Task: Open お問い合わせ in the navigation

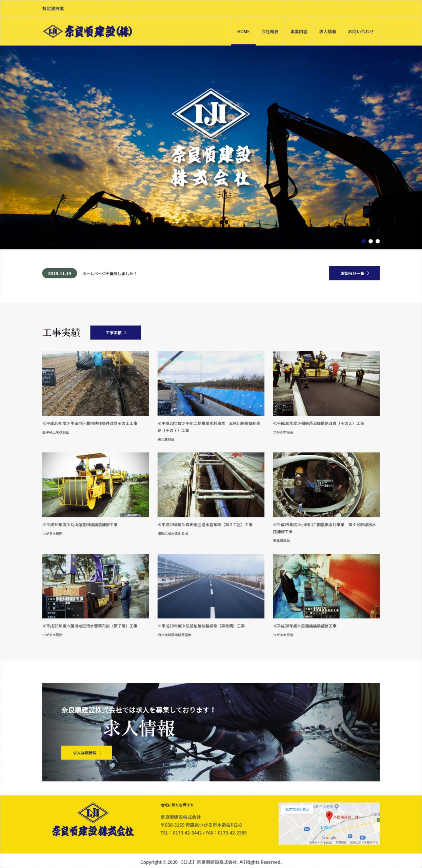Action: [361, 32]
